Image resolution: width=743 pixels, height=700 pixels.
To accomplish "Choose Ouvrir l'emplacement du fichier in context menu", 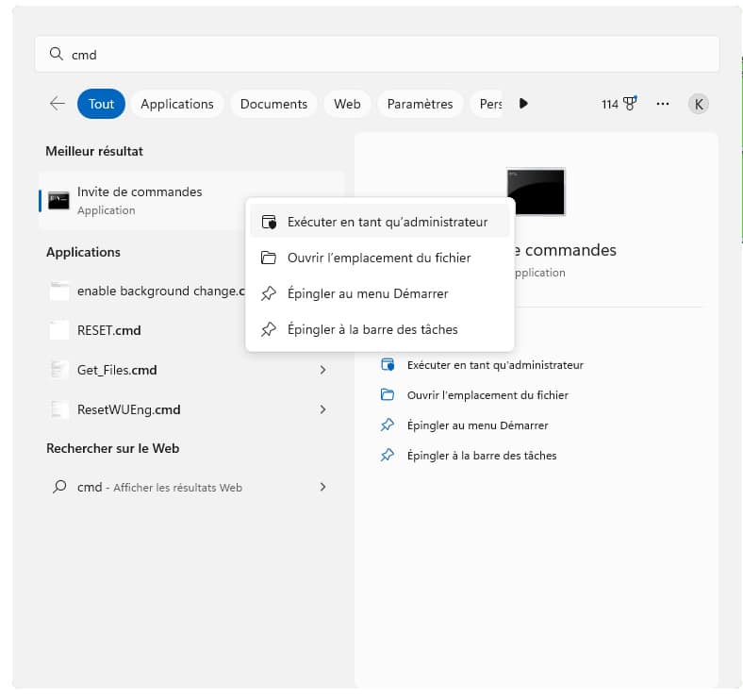I will click(379, 258).
